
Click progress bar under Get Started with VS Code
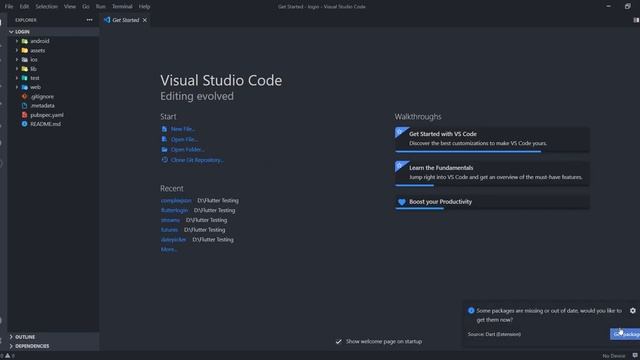click(x=492, y=151)
